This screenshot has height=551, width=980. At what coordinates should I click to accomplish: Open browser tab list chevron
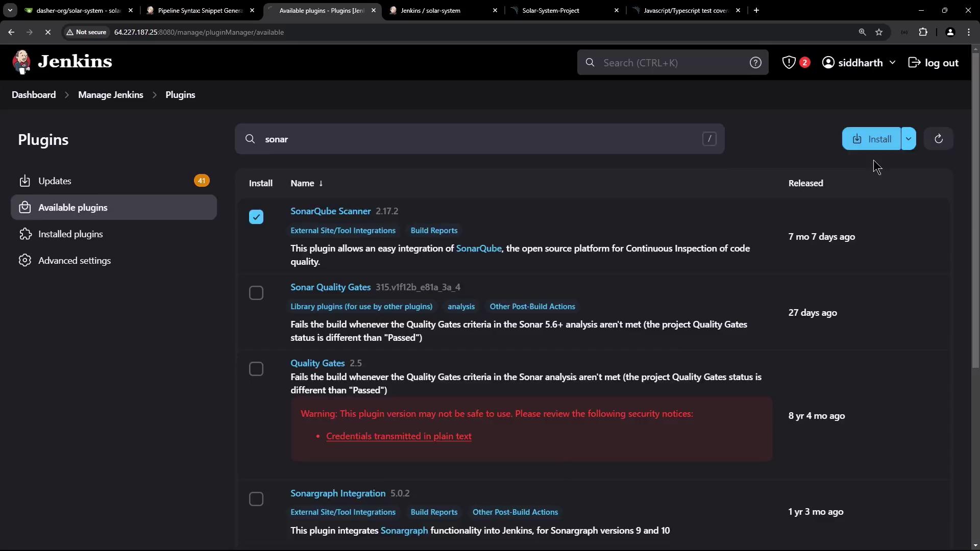pyautogui.click(x=10, y=10)
